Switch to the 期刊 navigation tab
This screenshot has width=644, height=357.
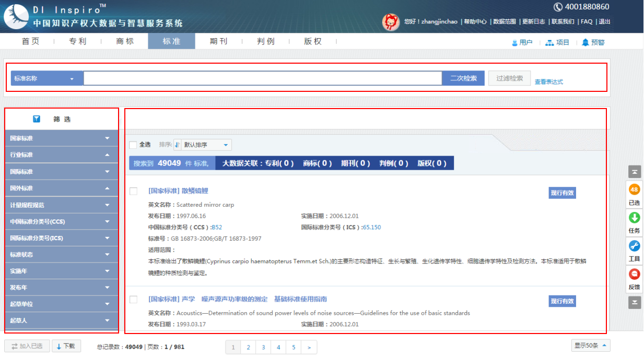coord(218,41)
